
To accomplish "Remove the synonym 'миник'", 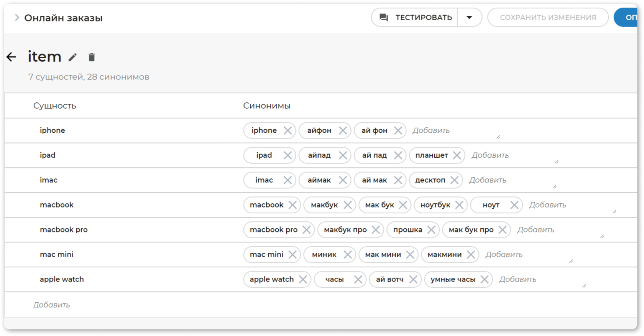I will (348, 255).
